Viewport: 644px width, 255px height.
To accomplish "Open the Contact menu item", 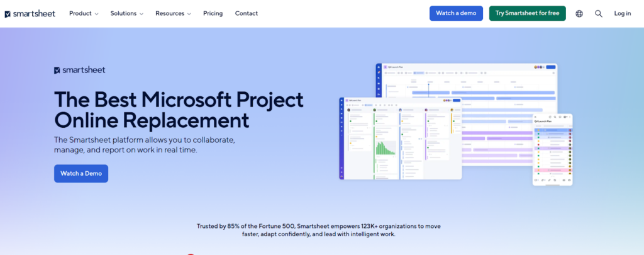I will [246, 13].
